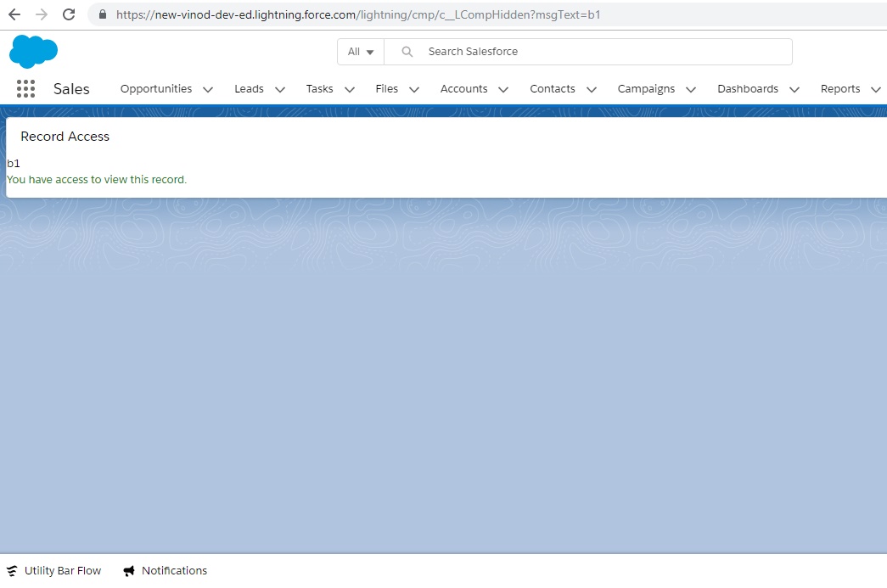The image size is (887, 588).
Task: Click the Sales app name
Action: tap(71, 89)
